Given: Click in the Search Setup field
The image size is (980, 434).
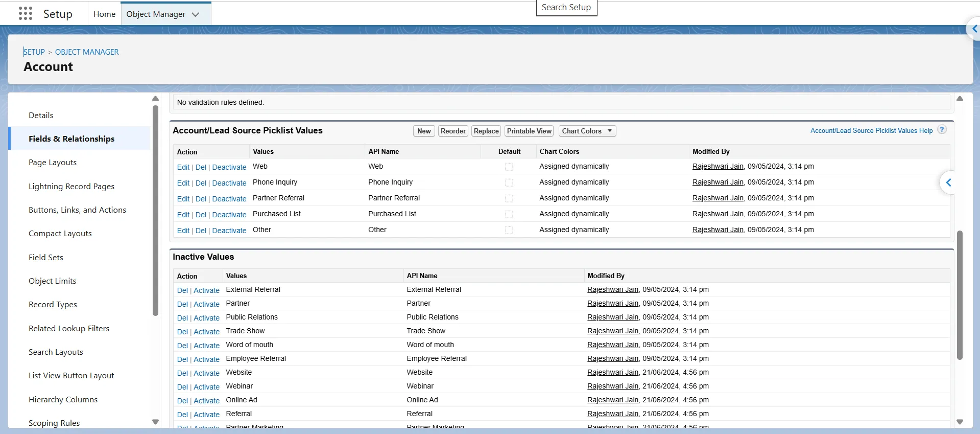Looking at the screenshot, I should point(566,8).
